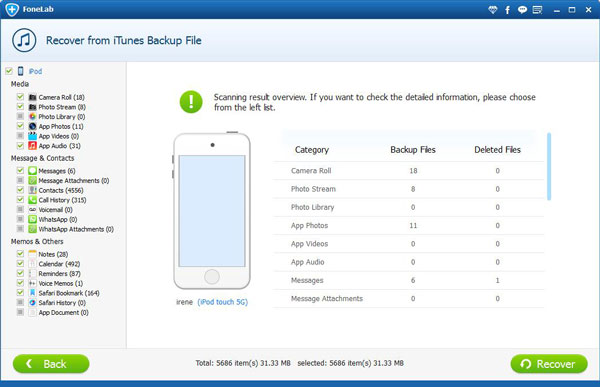Click the iPod device illustration
This screenshot has width=600, height=387.
212,211
